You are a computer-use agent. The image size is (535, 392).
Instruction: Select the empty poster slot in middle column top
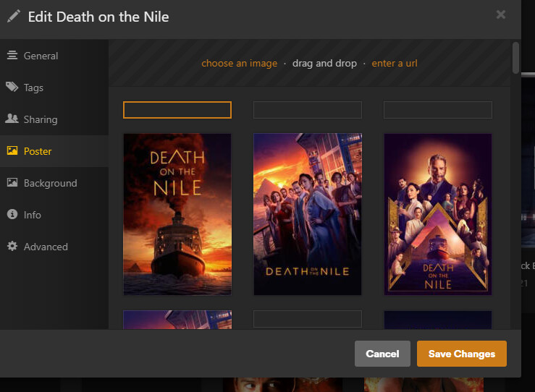point(308,110)
